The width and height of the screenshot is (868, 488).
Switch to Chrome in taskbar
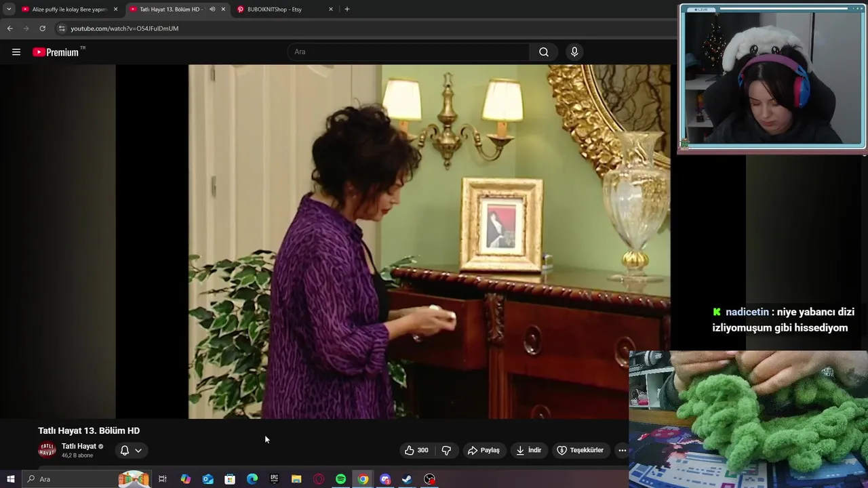[x=363, y=479]
